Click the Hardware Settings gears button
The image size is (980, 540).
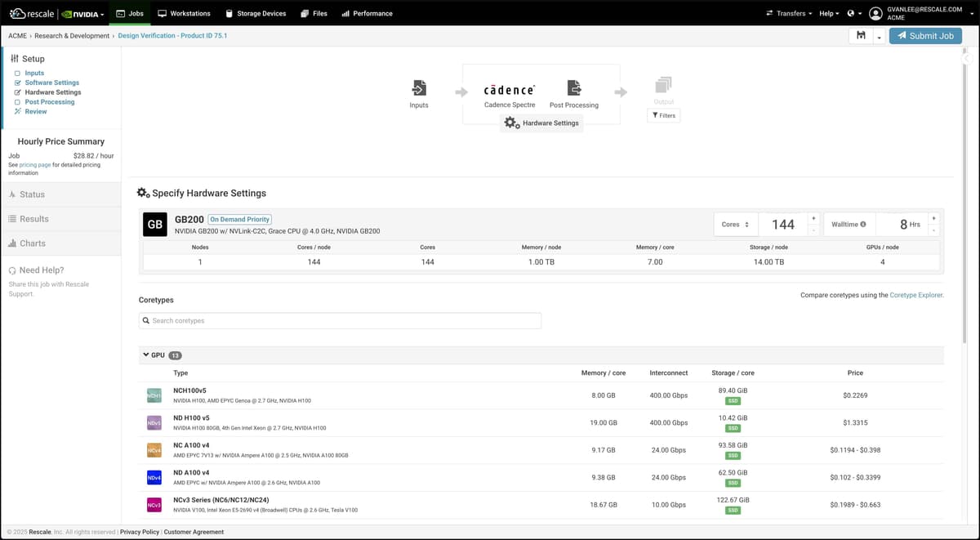click(542, 123)
